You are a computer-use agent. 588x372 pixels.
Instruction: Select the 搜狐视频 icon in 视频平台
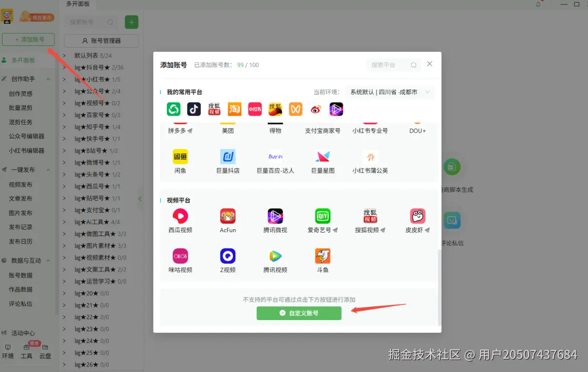point(370,216)
